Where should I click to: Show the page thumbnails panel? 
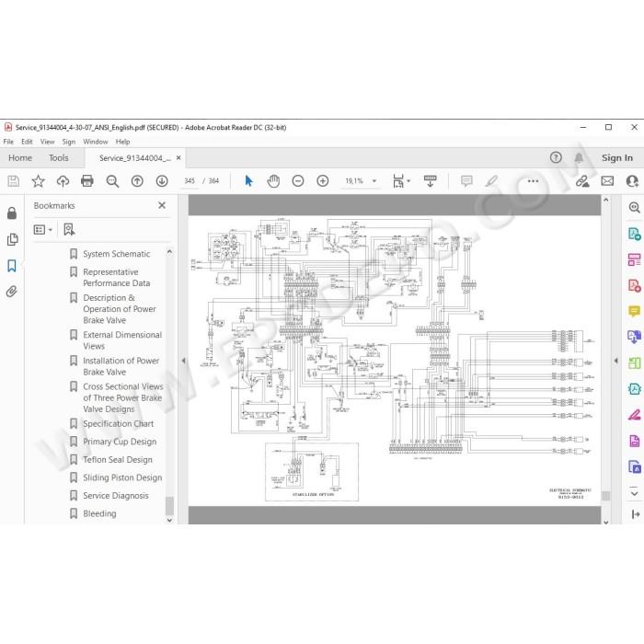(x=12, y=239)
